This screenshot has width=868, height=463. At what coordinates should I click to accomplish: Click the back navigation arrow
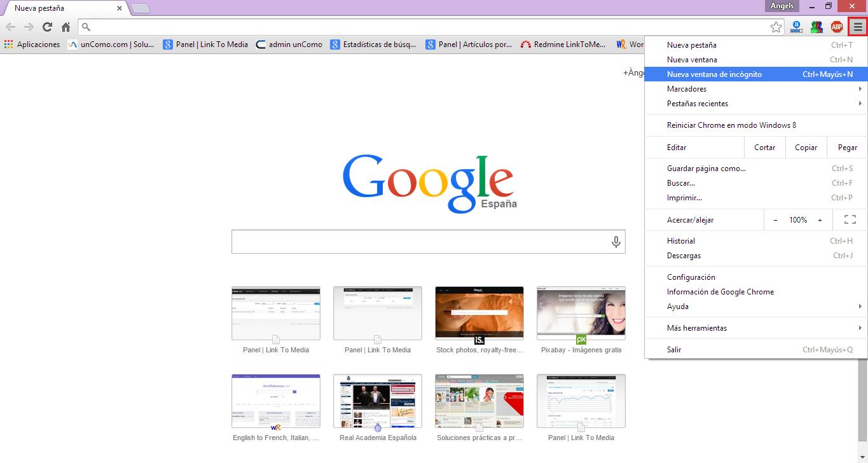click(11, 27)
